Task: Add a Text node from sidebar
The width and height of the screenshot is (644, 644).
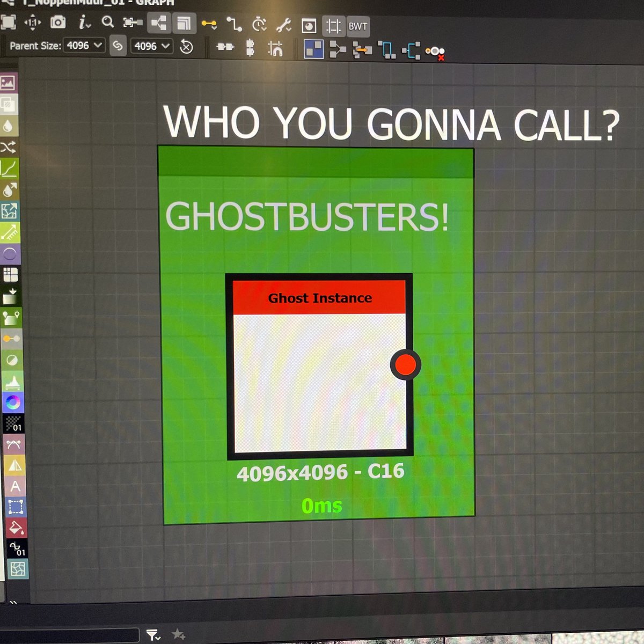Action: coord(15,486)
